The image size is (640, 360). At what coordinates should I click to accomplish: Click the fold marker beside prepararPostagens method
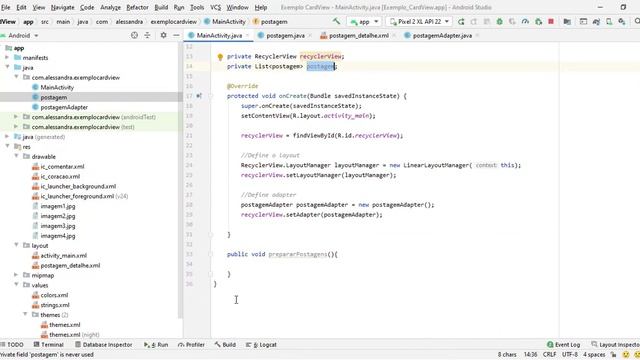point(211,254)
